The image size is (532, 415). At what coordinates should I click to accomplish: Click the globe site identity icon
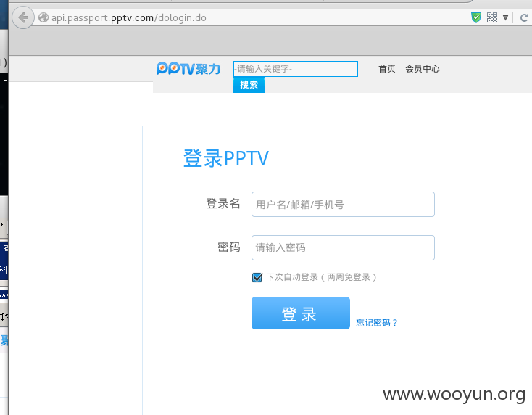43,17
